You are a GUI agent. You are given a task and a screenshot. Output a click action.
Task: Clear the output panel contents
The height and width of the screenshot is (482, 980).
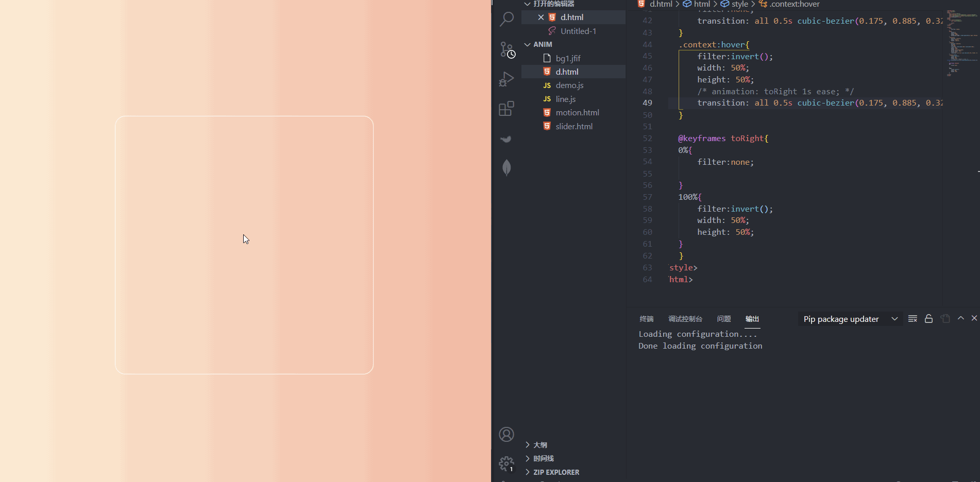tap(913, 319)
